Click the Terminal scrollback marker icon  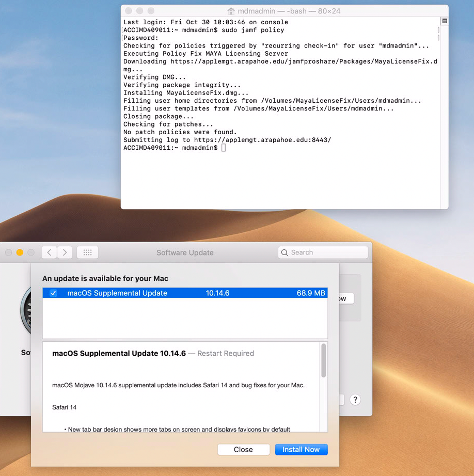click(445, 21)
